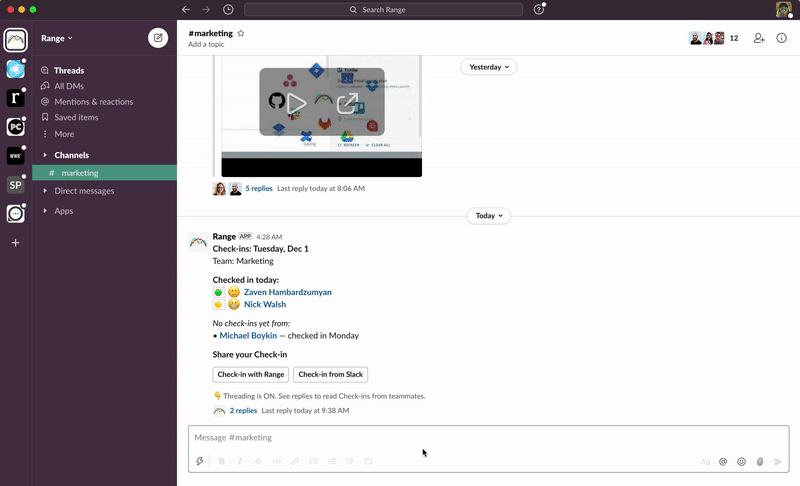Open the Yesterday date dropdown
This screenshot has width=800, height=486.
pos(489,67)
